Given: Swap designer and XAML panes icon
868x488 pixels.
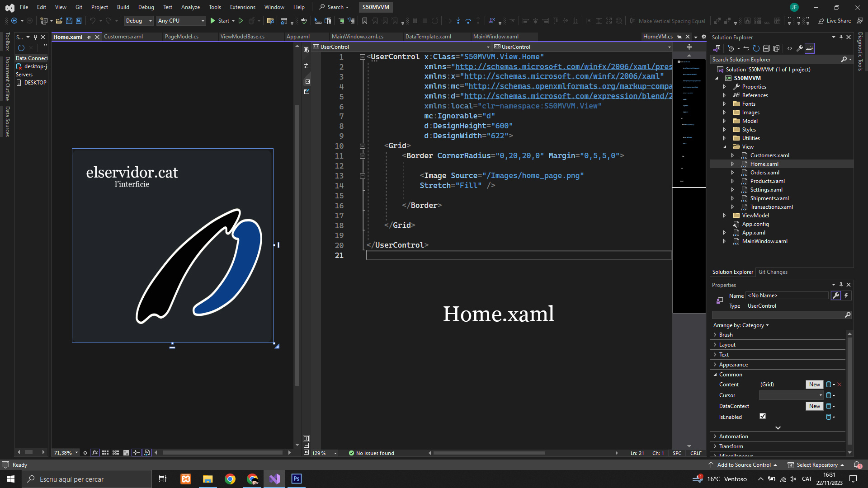Looking at the screenshot, I should click(307, 66).
